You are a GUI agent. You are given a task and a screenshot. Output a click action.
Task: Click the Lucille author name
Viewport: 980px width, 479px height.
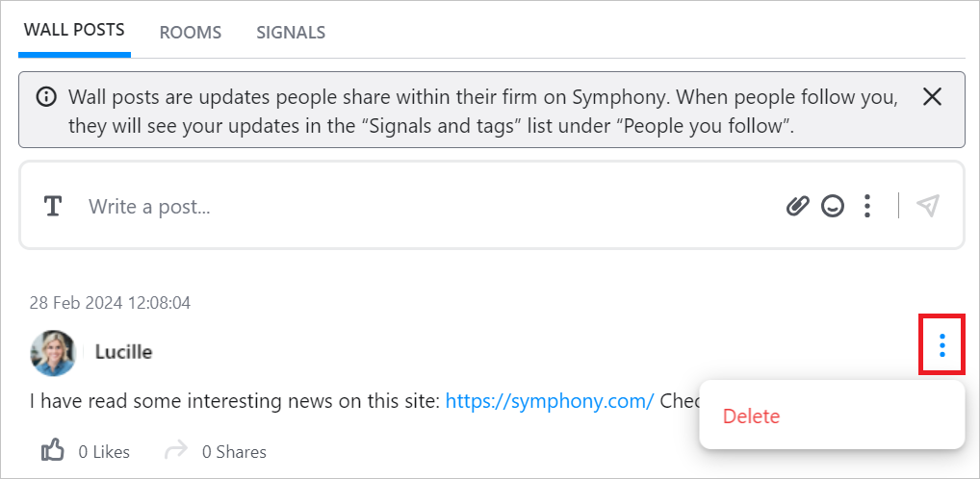click(x=124, y=352)
